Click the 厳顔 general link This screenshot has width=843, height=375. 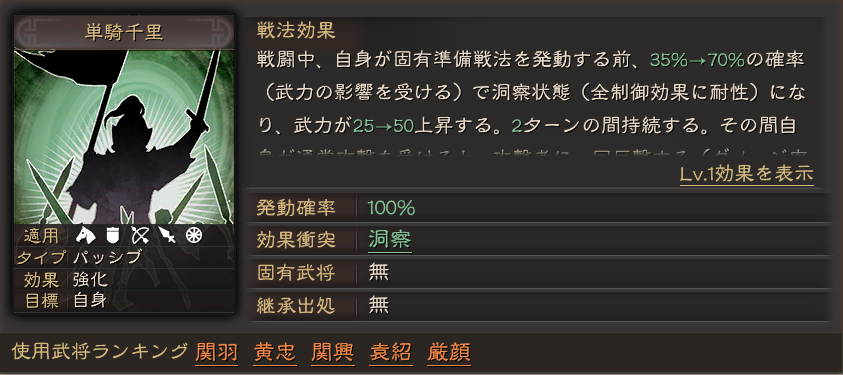pyautogui.click(x=449, y=352)
